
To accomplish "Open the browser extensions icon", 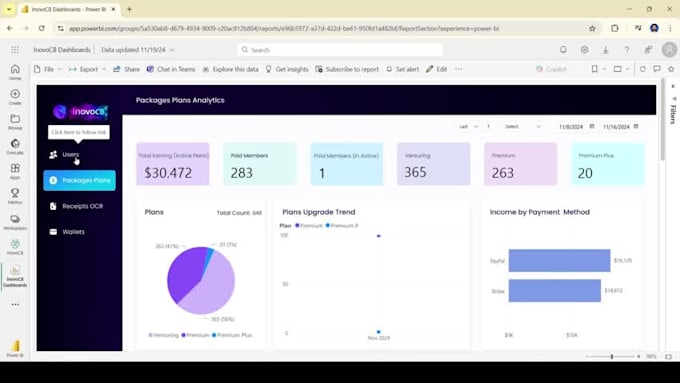I will point(615,28).
